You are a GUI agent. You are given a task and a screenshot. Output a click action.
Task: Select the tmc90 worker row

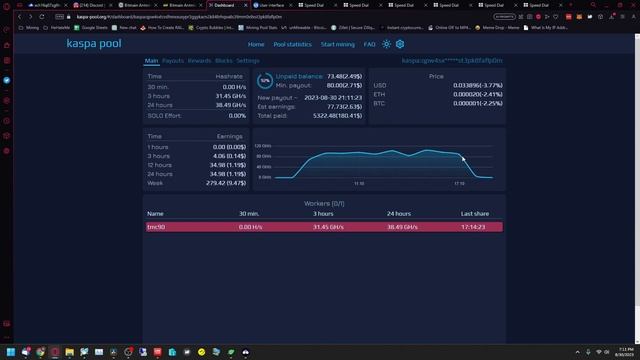tap(324, 227)
